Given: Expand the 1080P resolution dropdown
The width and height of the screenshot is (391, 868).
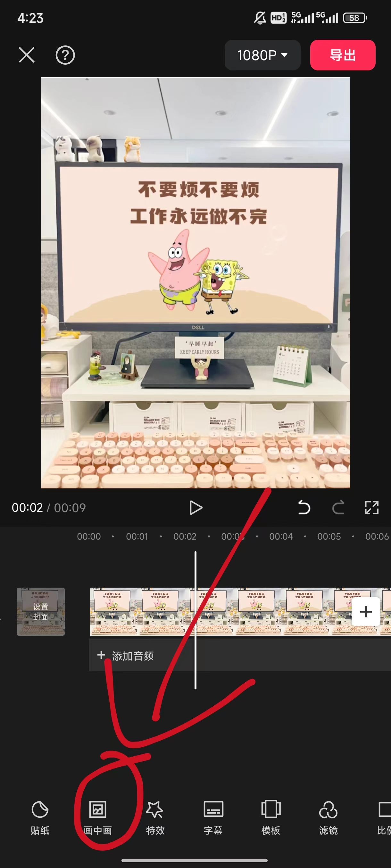Looking at the screenshot, I should (x=262, y=55).
